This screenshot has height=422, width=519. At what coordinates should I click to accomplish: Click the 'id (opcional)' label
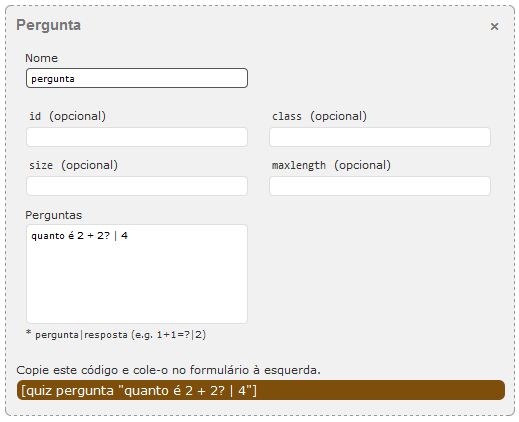pyautogui.click(x=67, y=116)
